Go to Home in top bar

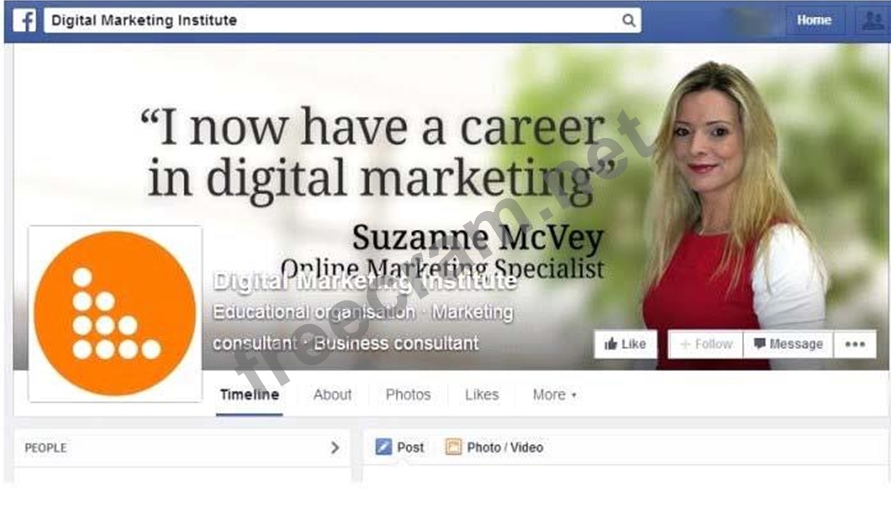814,20
